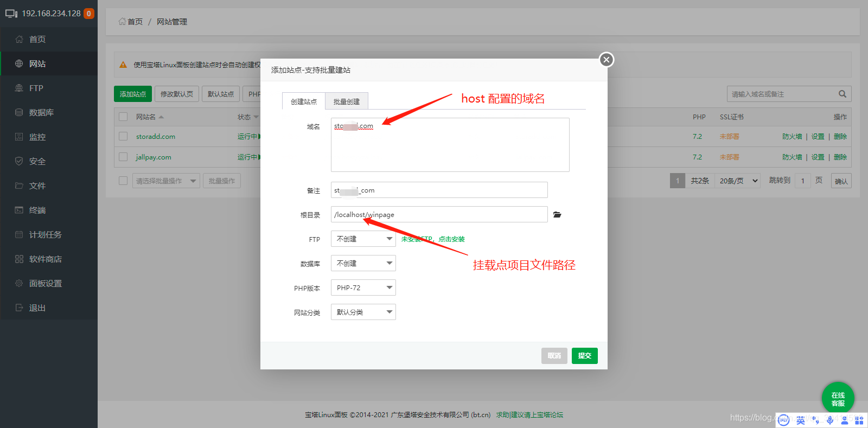
Task: Click the Baota forum link in the footer
Action: (529, 415)
